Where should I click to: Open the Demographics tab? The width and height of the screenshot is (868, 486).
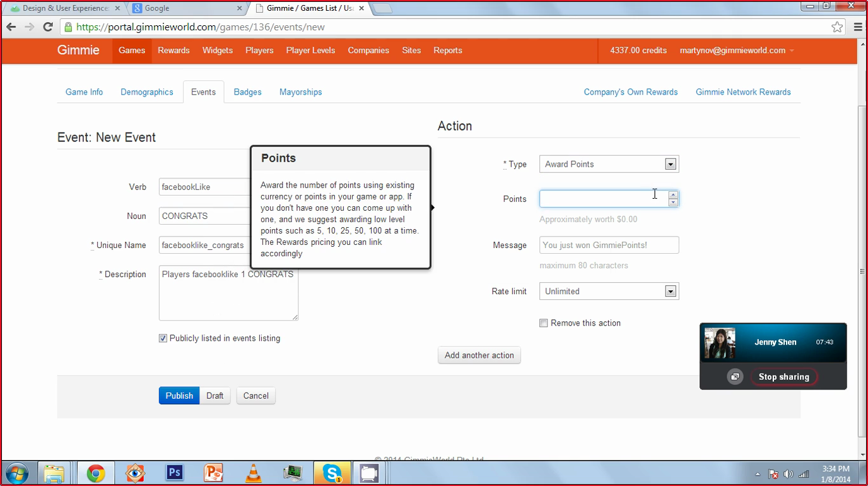147,92
